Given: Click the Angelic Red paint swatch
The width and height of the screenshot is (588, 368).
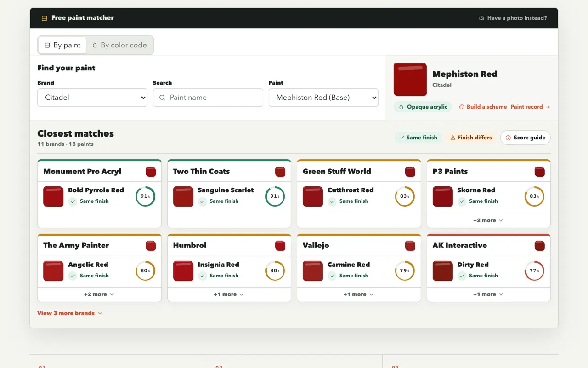Looking at the screenshot, I should tap(53, 271).
